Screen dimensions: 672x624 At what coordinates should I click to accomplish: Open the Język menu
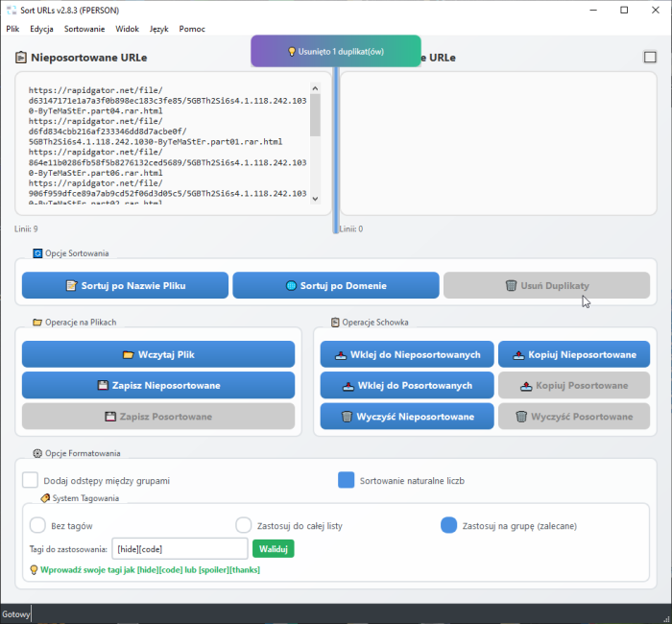click(158, 29)
